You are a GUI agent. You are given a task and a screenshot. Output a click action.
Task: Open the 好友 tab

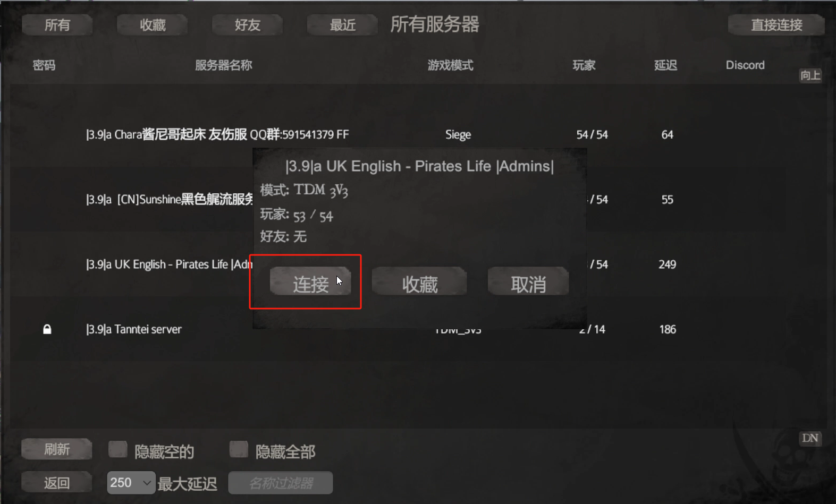click(248, 25)
